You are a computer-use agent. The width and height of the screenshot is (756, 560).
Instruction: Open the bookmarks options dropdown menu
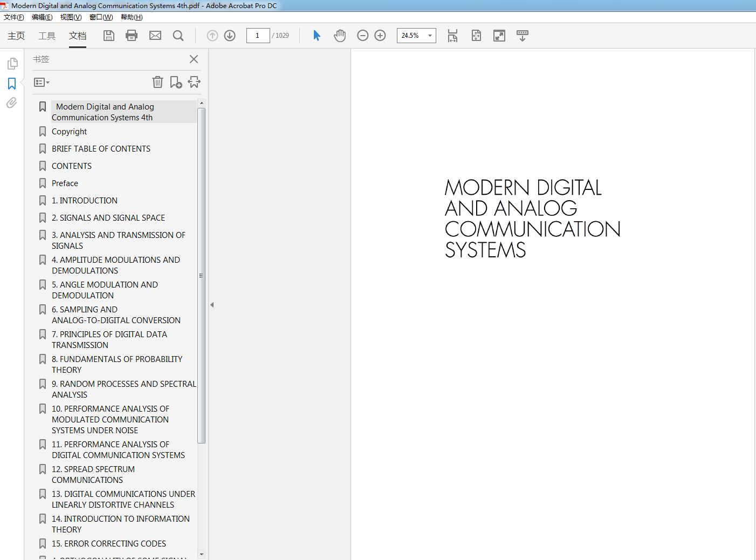click(x=42, y=83)
